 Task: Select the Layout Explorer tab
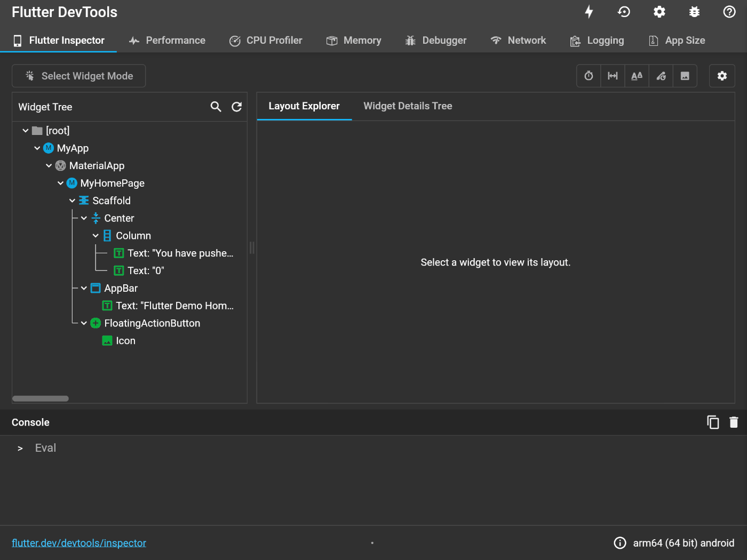[304, 106]
